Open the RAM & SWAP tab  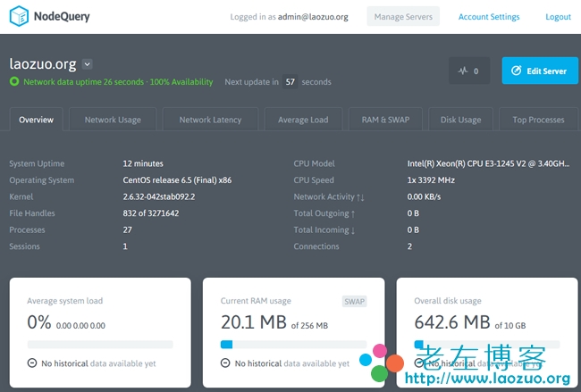[385, 120]
